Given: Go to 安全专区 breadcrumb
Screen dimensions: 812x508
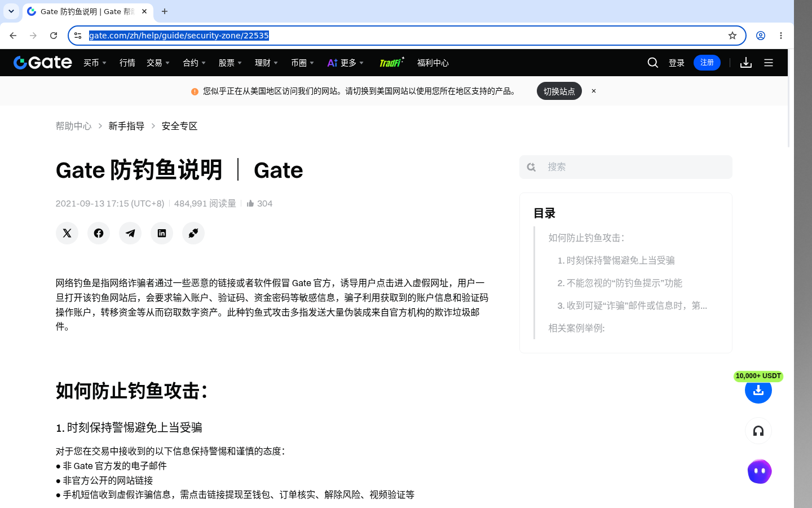Looking at the screenshot, I should tap(179, 126).
